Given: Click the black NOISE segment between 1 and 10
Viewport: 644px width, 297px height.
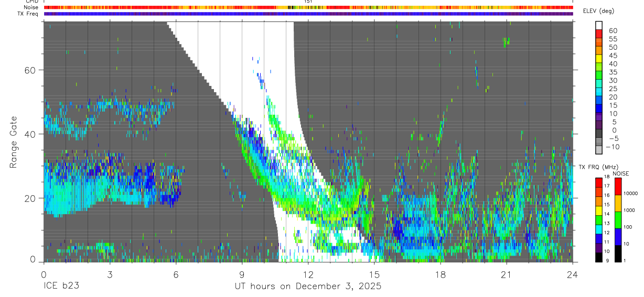Looking at the screenshot, I should 618,253.
